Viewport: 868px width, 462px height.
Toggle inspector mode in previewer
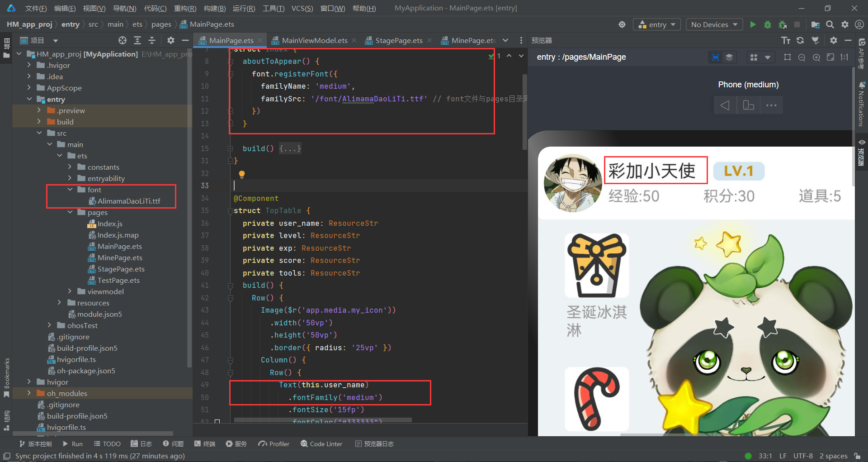(x=715, y=57)
